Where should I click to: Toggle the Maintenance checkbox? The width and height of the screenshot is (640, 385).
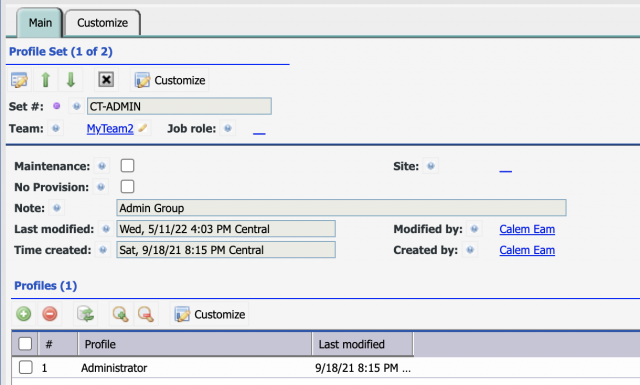(127, 166)
